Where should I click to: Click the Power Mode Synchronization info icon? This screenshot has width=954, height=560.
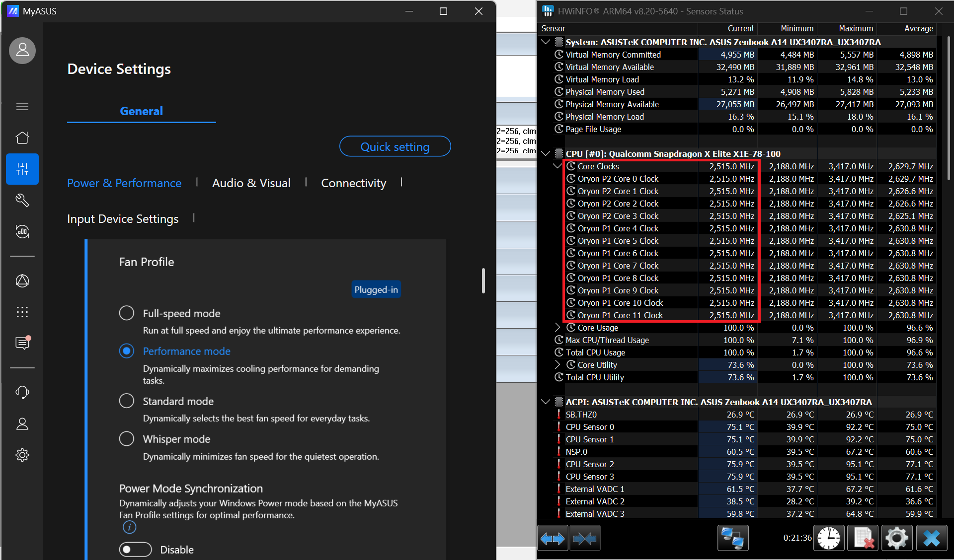click(x=129, y=527)
